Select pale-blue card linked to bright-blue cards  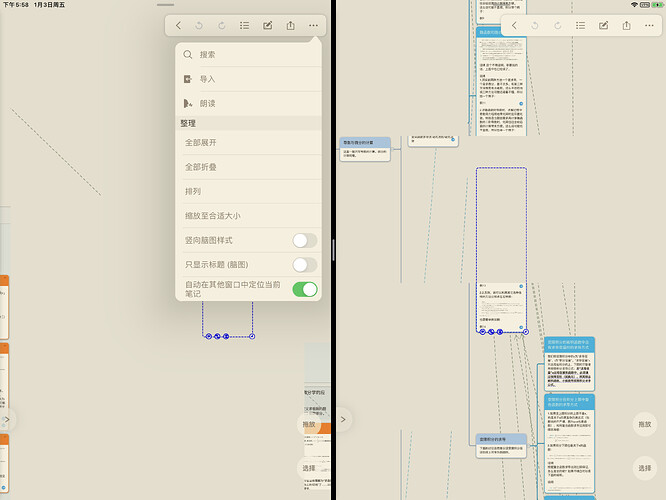(501, 446)
